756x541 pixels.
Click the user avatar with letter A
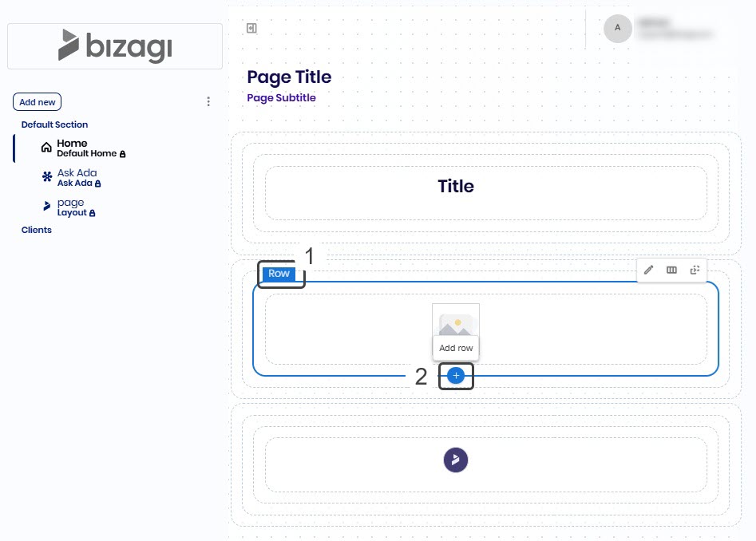click(617, 28)
